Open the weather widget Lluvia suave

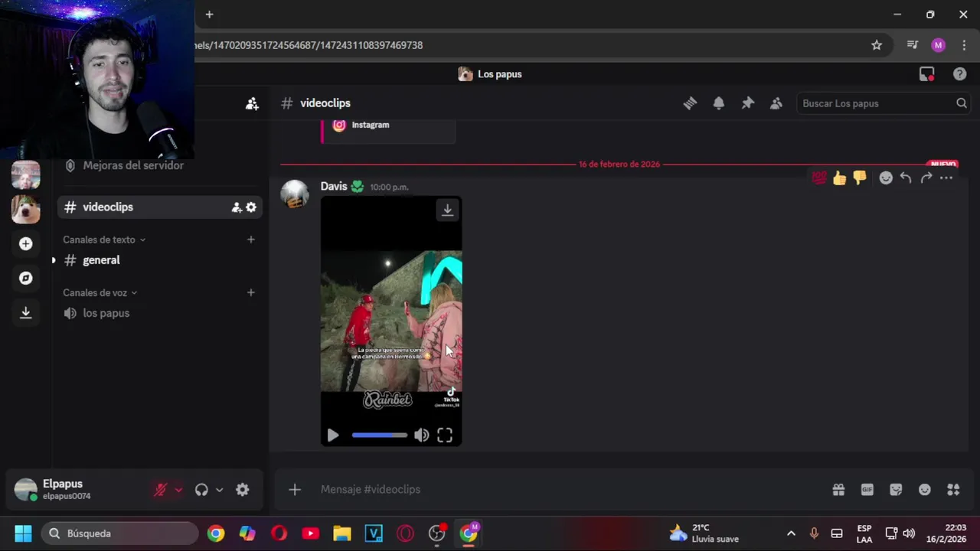(704, 533)
